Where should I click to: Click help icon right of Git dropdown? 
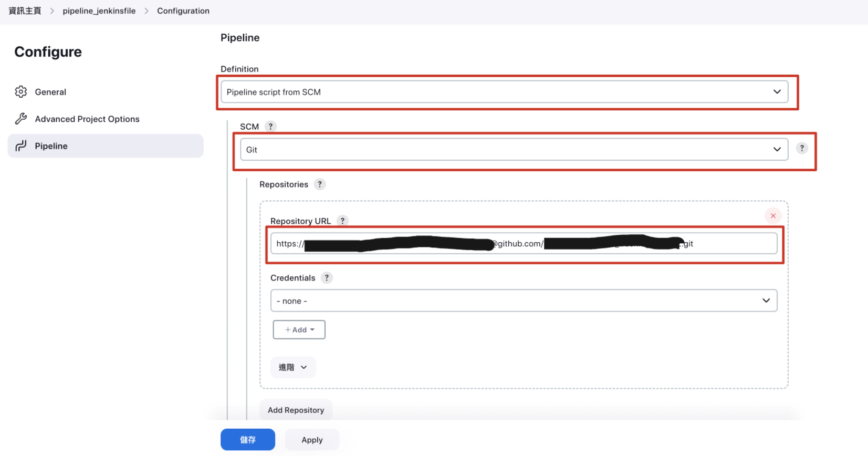pyautogui.click(x=801, y=148)
